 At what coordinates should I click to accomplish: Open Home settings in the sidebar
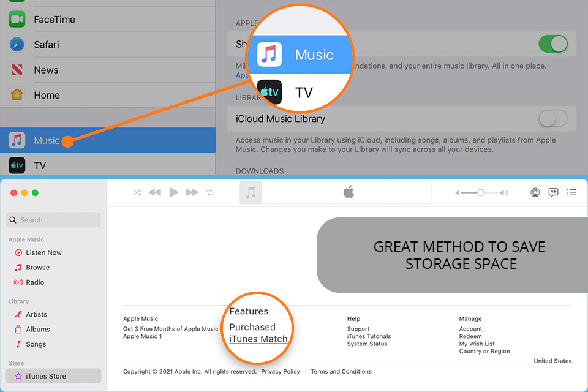[108, 95]
